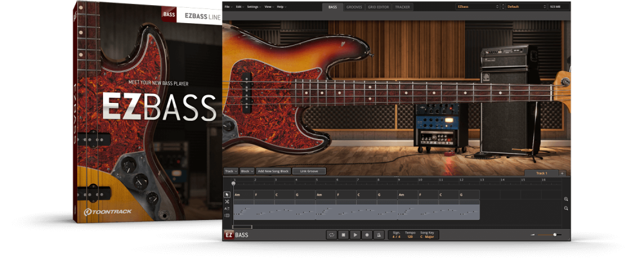Select the F chord block at bar 2
Screen dimensions: 644x265
(x=264, y=195)
